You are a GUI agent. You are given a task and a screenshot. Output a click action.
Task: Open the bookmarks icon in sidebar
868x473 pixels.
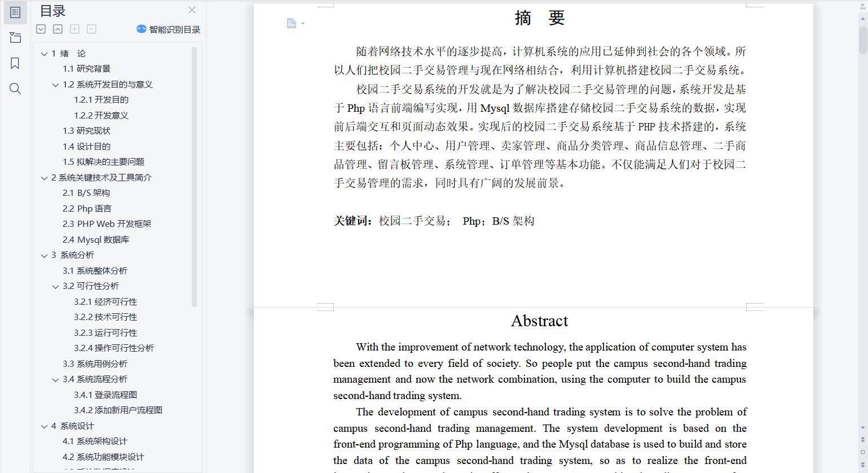pyautogui.click(x=15, y=63)
